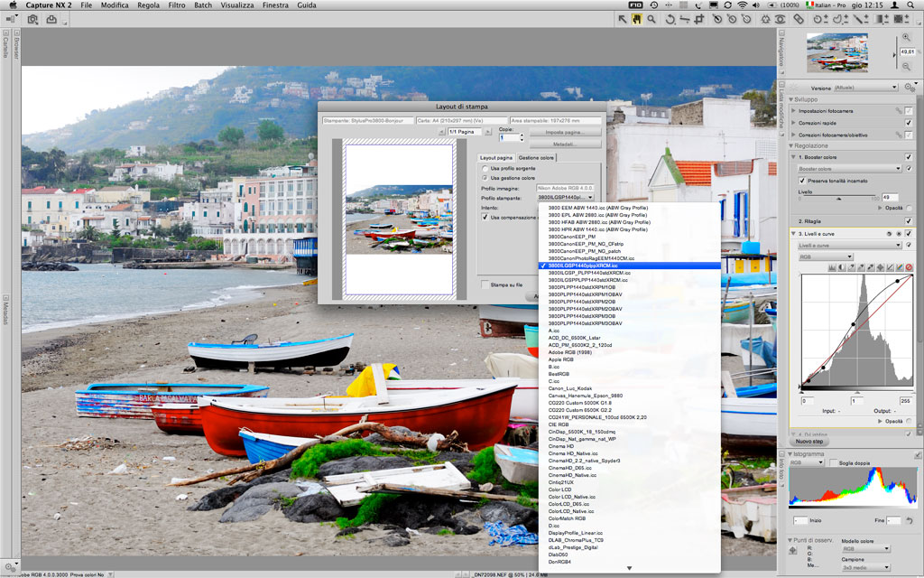Image resolution: width=924 pixels, height=578 pixels.
Task: Open the Regola menu
Action: tap(149, 5)
